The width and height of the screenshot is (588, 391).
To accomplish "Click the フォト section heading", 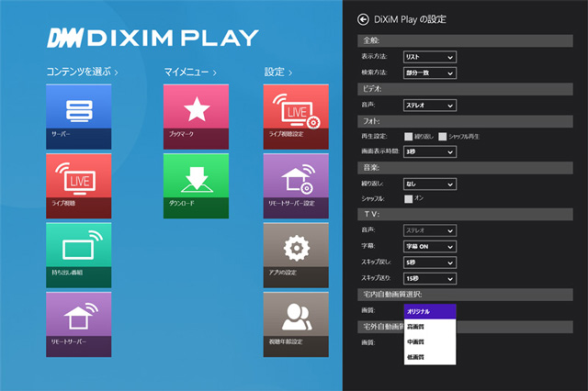I will point(465,121).
